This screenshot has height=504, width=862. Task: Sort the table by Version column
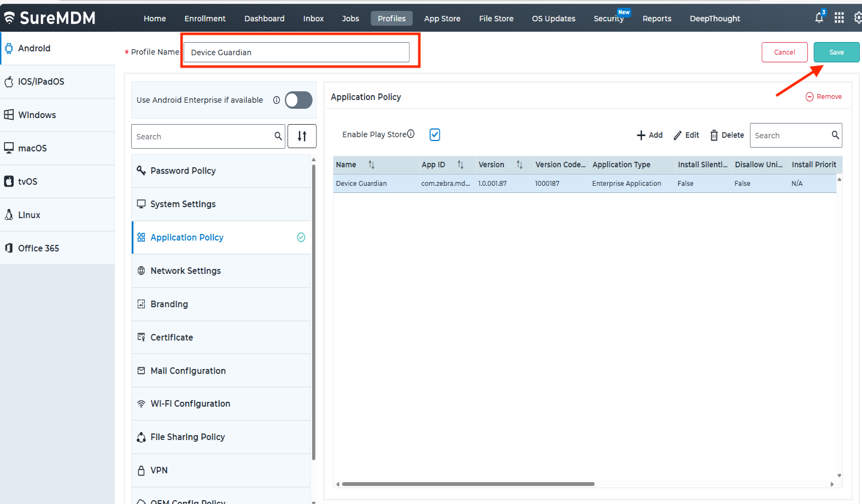(519, 165)
